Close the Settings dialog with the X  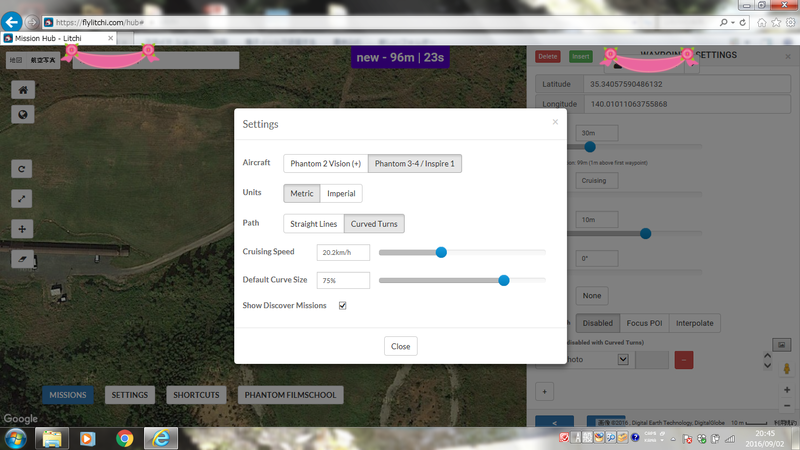pos(555,122)
